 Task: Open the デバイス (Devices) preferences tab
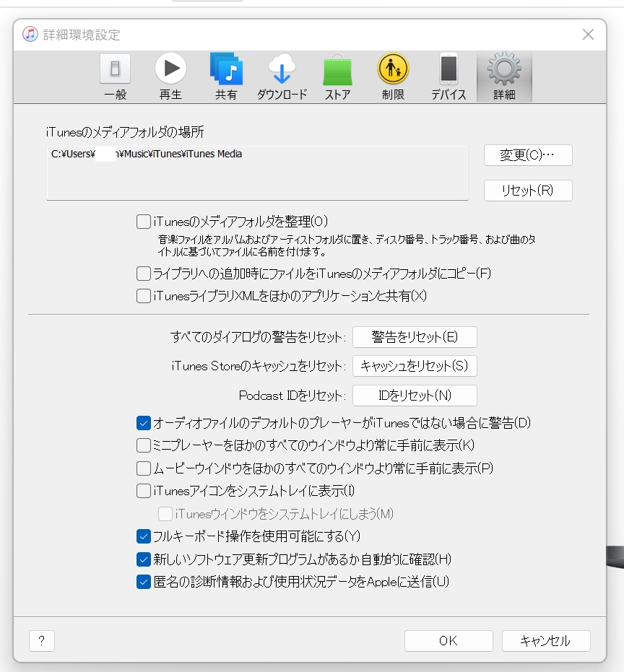448,77
